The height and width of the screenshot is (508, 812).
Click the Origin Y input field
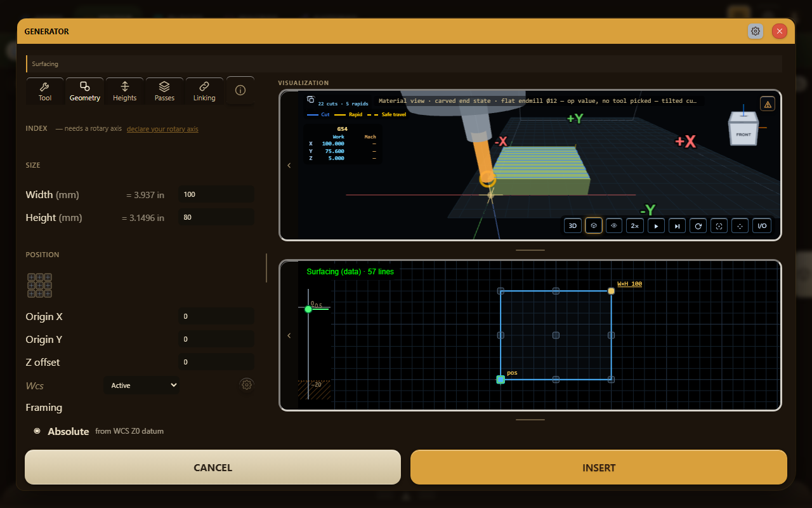(216, 339)
